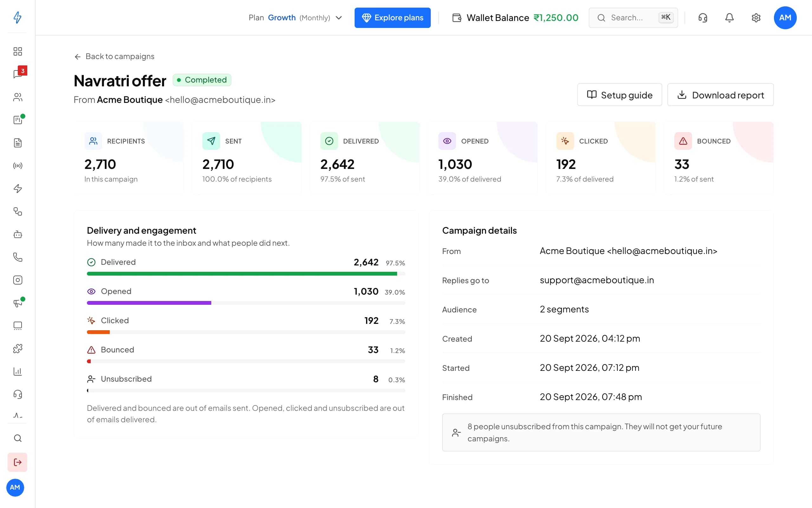Open the chatbot robot icon in sidebar
The image size is (812, 508).
(17, 234)
